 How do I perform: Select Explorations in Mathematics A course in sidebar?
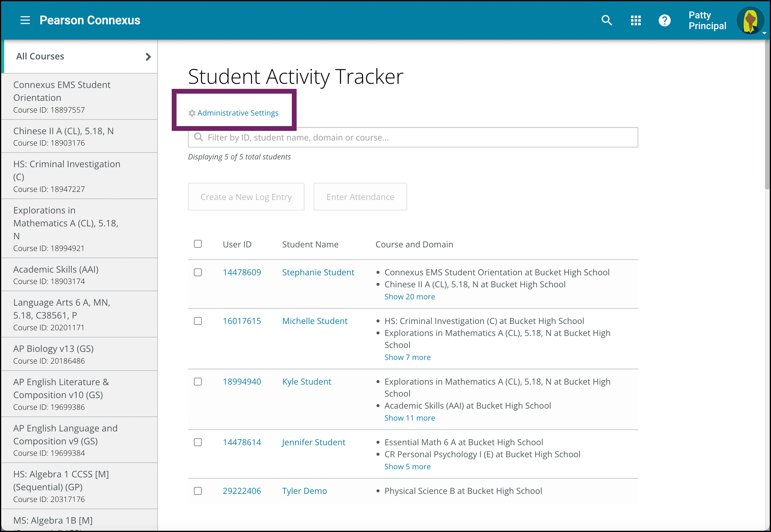coord(79,229)
